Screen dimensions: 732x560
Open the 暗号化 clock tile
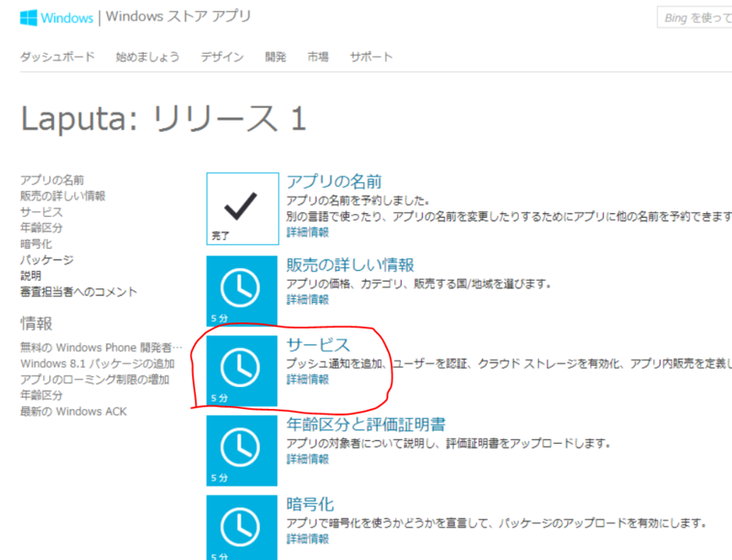pos(242,528)
